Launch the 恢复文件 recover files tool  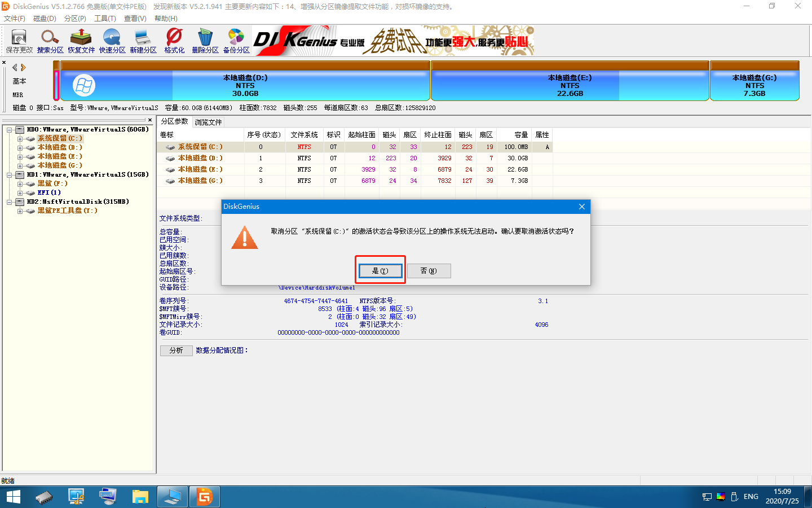[81, 41]
